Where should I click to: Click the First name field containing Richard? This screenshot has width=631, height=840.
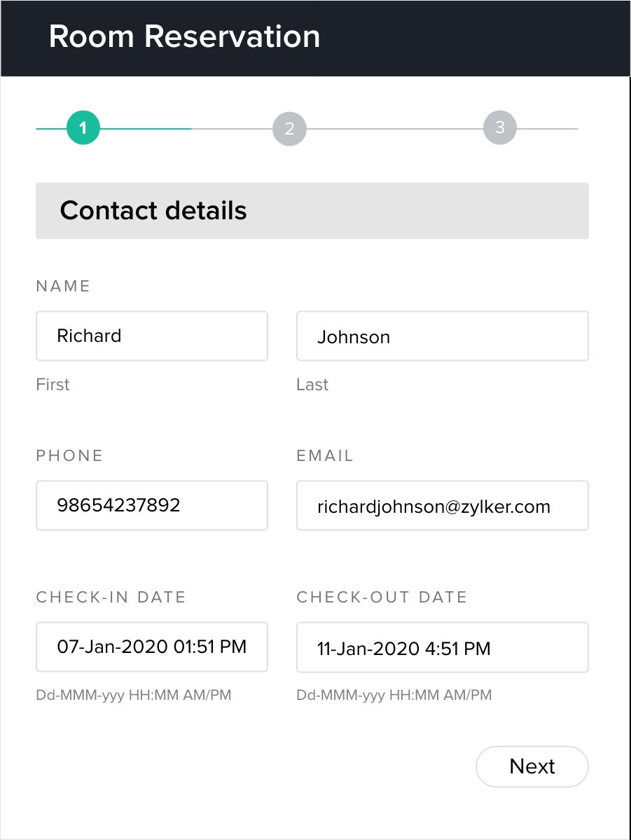(151, 336)
